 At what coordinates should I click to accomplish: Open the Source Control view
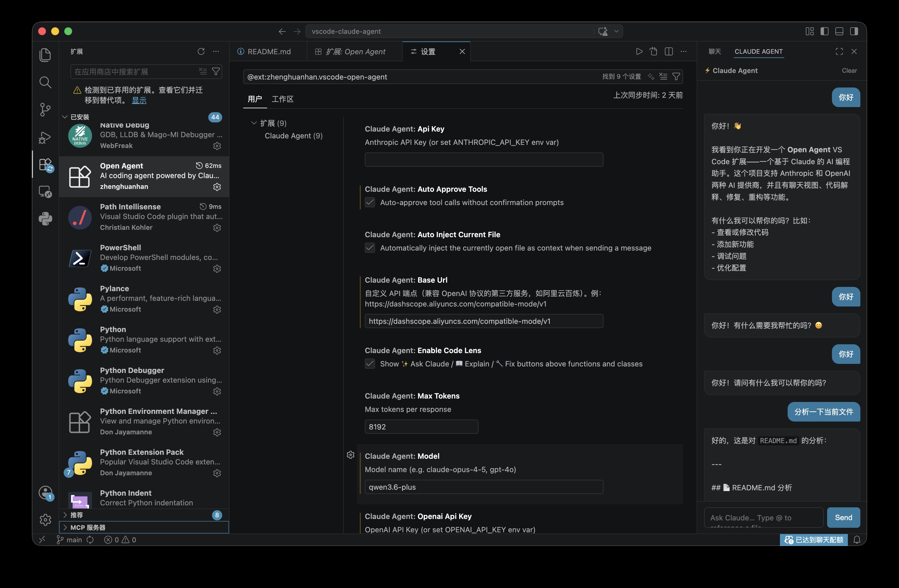(x=45, y=110)
